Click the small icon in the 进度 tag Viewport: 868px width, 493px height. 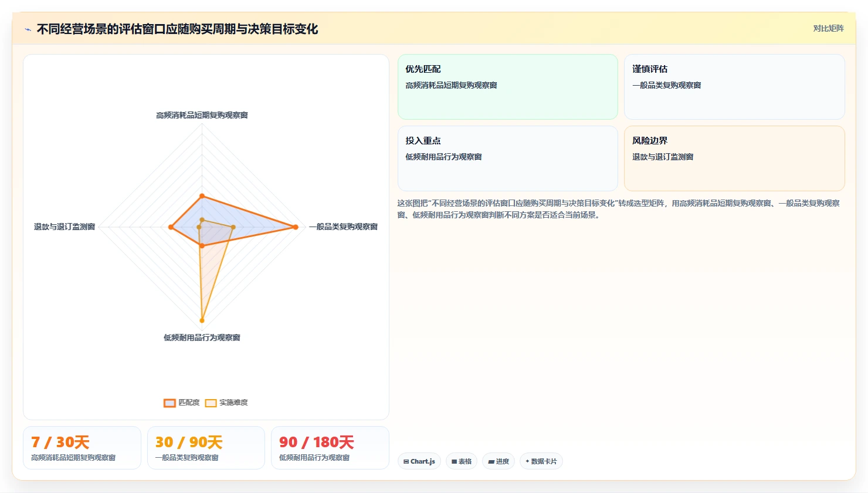coord(491,462)
